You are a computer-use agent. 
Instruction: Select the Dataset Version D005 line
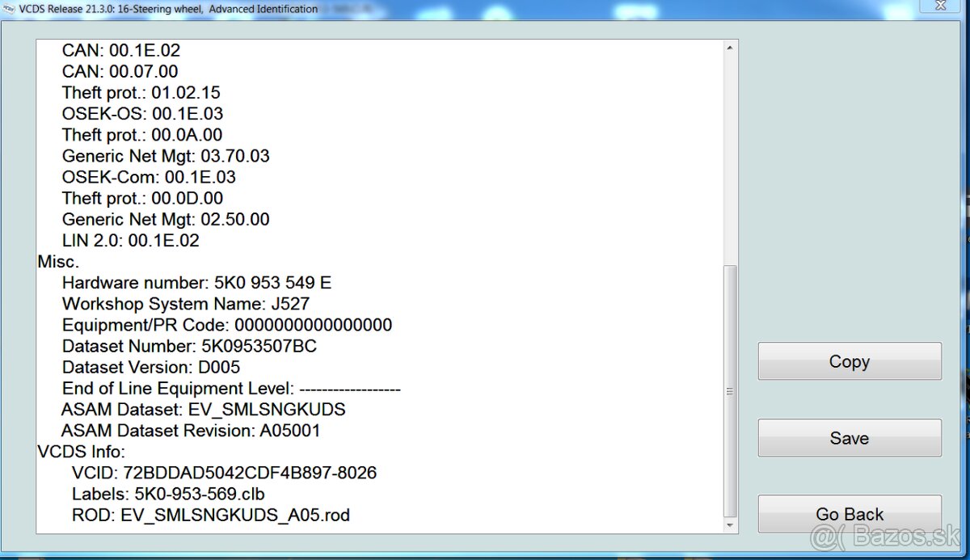click(x=151, y=367)
